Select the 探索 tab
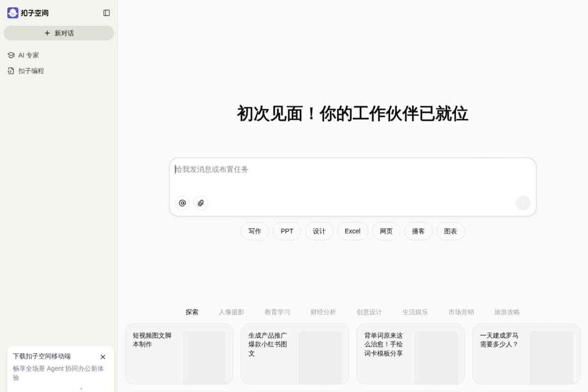588x392 pixels. coord(192,312)
